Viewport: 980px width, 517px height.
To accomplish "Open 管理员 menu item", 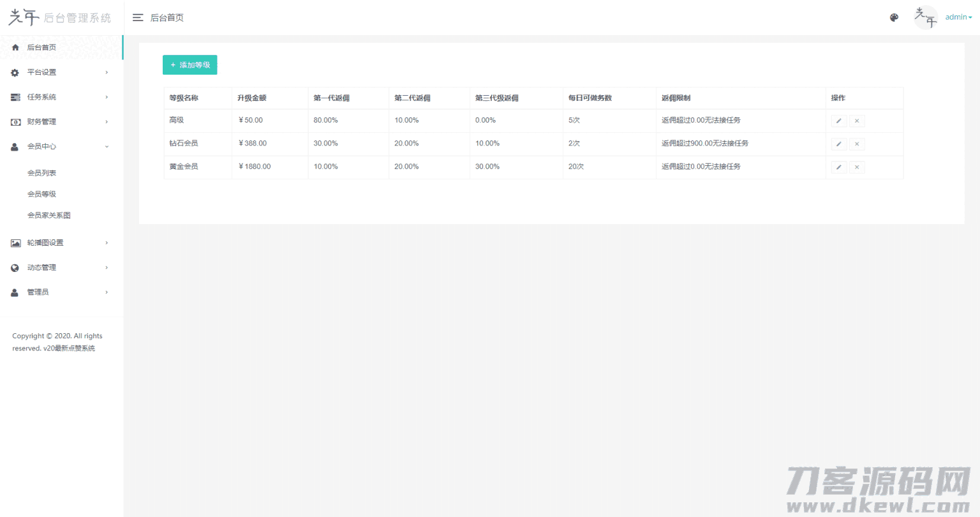I will (x=61, y=292).
